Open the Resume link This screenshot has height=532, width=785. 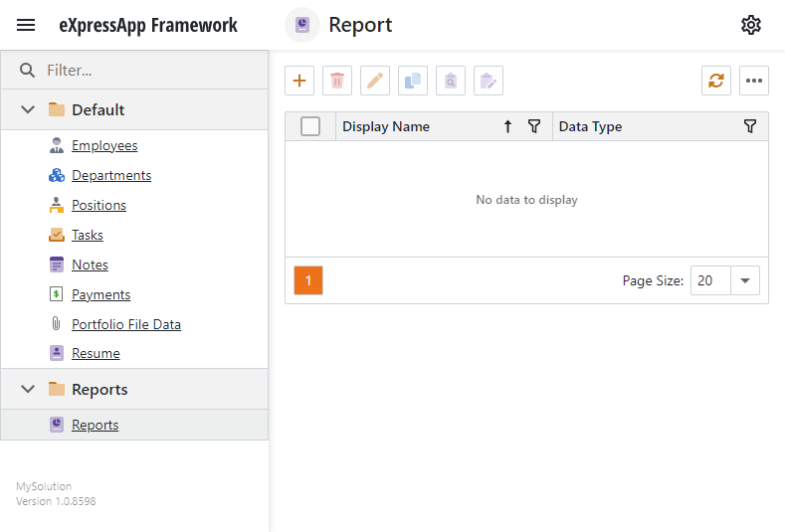point(97,353)
